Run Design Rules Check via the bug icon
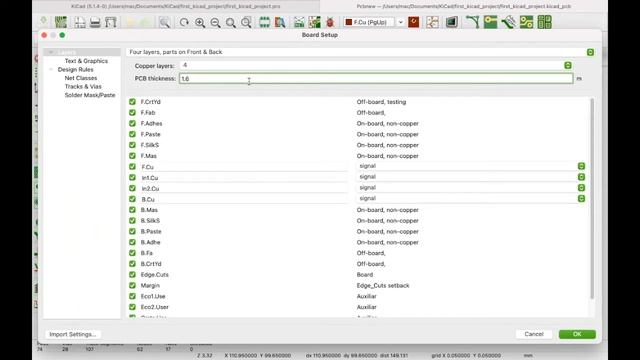640x360 pixels. pyautogui.click(x=330, y=22)
